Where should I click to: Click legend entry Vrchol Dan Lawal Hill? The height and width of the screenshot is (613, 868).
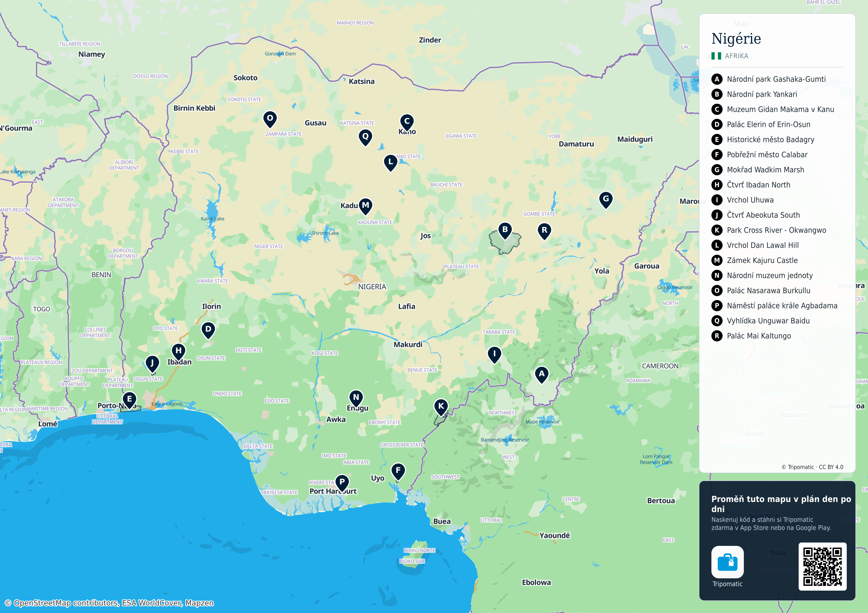(763, 246)
